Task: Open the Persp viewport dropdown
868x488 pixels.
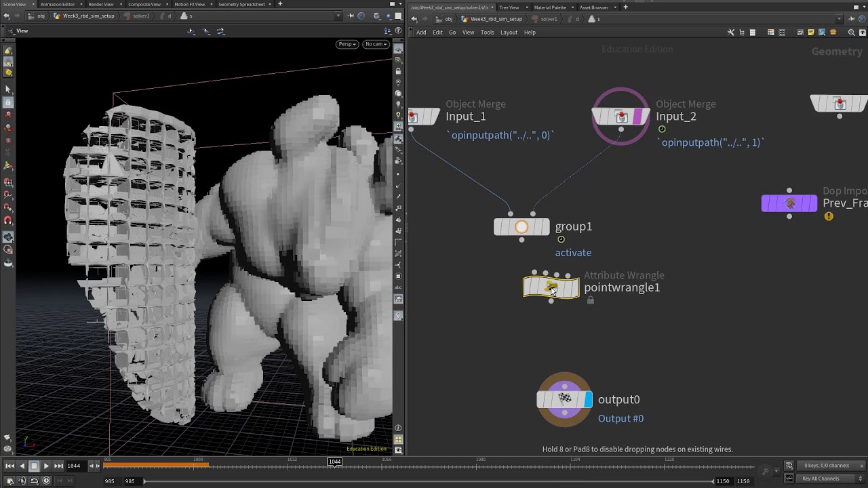Action: tap(347, 44)
